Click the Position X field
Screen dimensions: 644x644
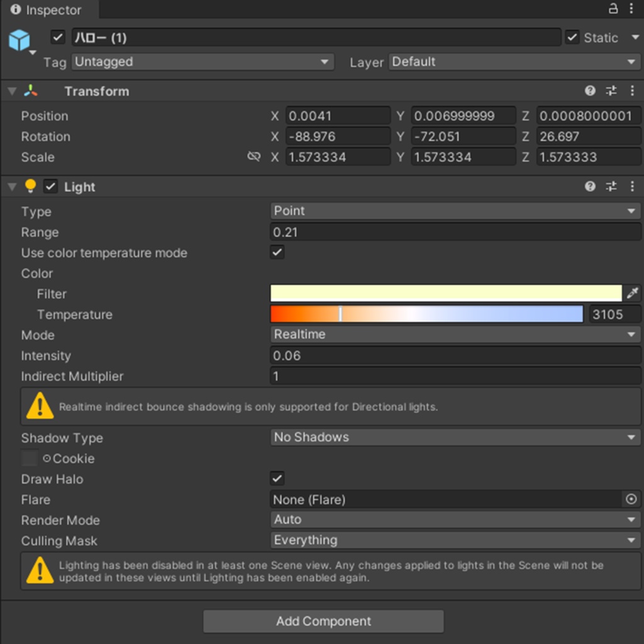pyautogui.click(x=338, y=116)
